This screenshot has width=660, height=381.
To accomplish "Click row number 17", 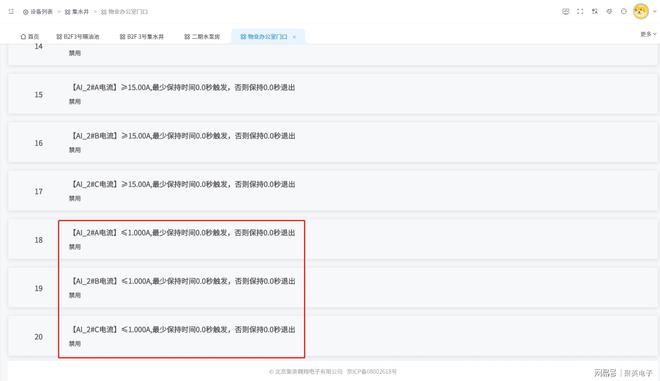I will click(x=39, y=192).
